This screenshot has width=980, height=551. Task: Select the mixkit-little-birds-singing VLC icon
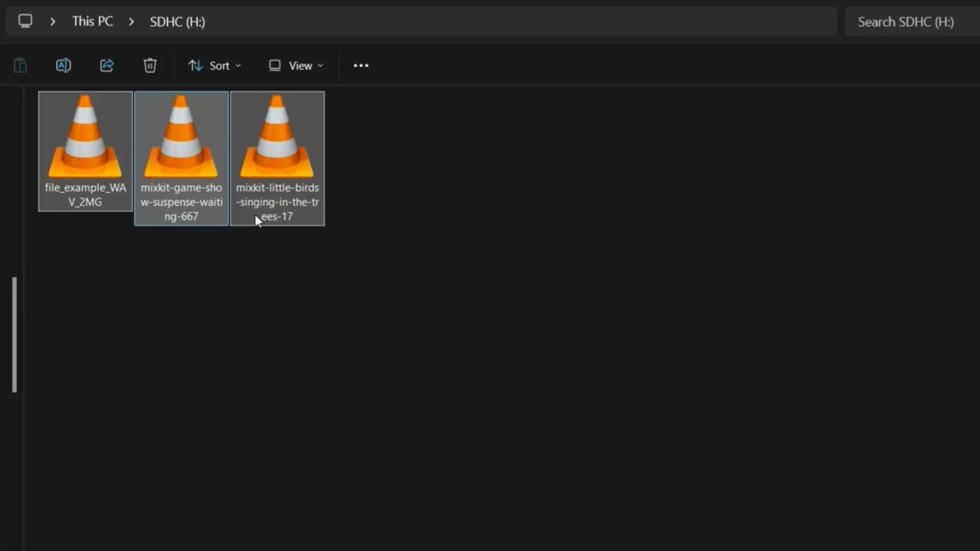coord(277,136)
